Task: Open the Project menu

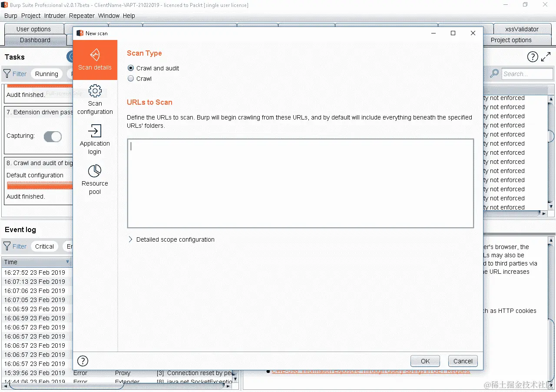Action: pos(31,16)
